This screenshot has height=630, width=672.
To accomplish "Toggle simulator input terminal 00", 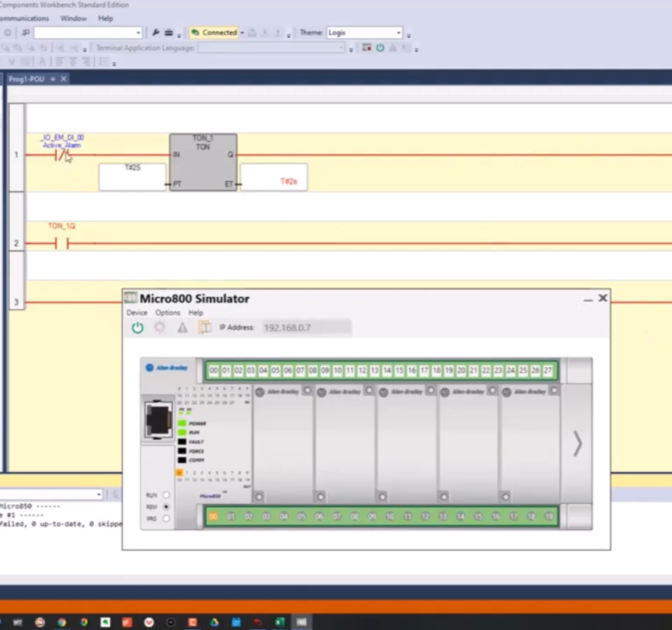I will (214, 371).
